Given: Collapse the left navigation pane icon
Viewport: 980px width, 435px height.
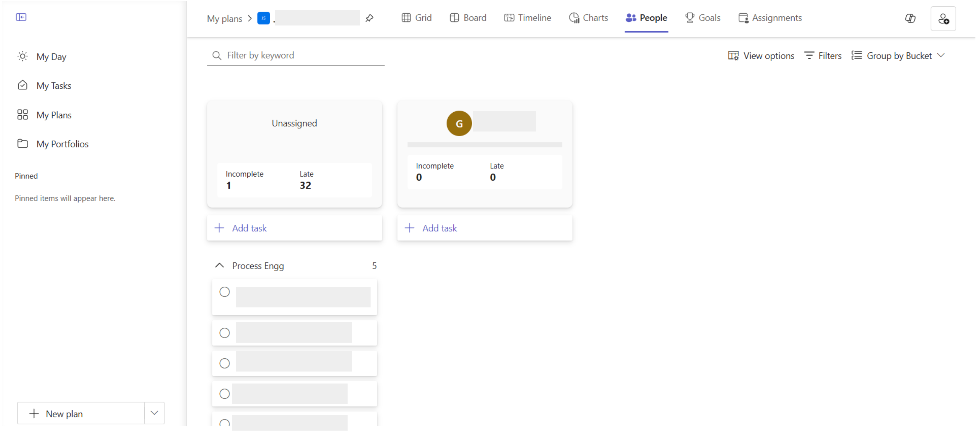Looking at the screenshot, I should point(21,17).
